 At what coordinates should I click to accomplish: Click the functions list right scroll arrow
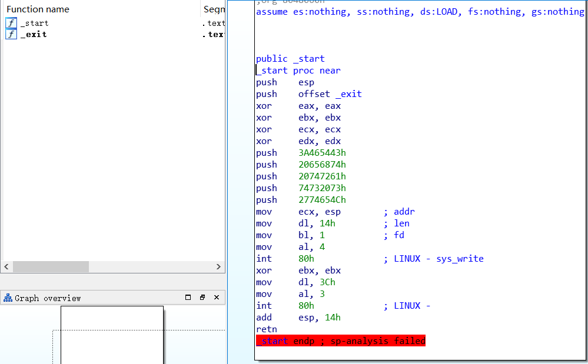tap(218, 266)
